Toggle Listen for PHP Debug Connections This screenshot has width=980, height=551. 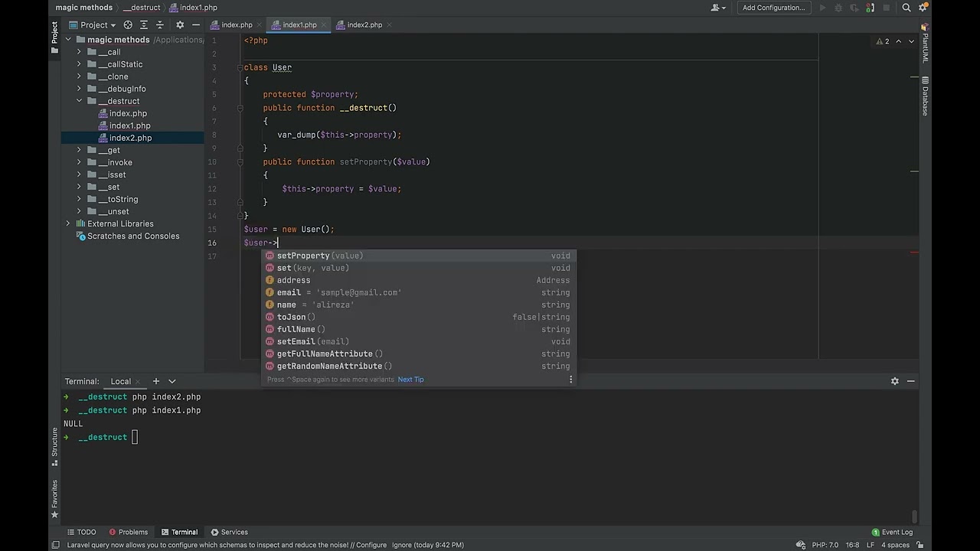(871, 8)
